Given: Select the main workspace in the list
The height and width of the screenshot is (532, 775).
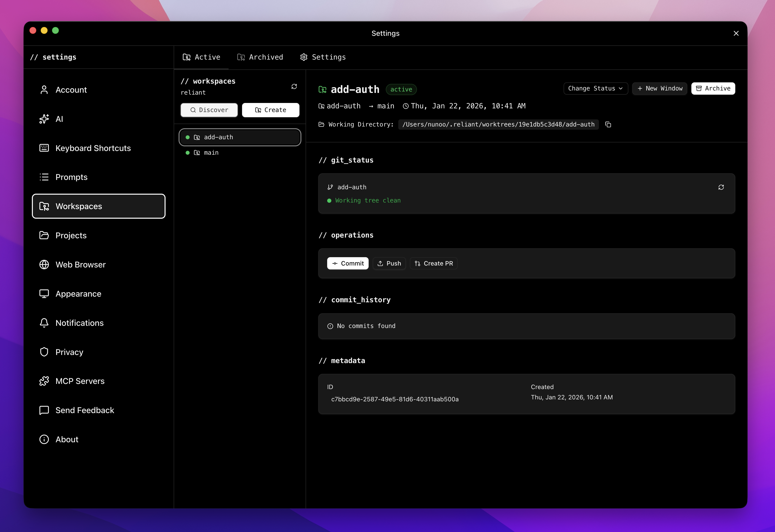Looking at the screenshot, I should point(210,153).
